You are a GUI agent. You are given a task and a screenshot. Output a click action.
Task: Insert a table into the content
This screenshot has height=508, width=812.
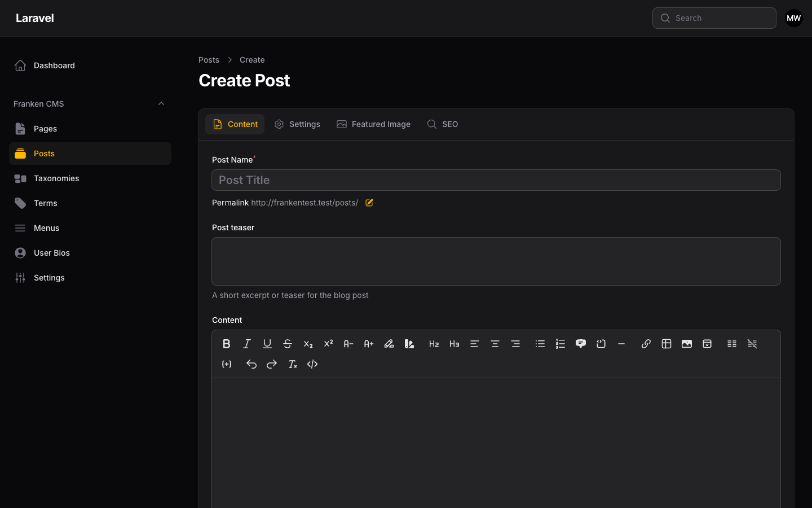(x=667, y=344)
